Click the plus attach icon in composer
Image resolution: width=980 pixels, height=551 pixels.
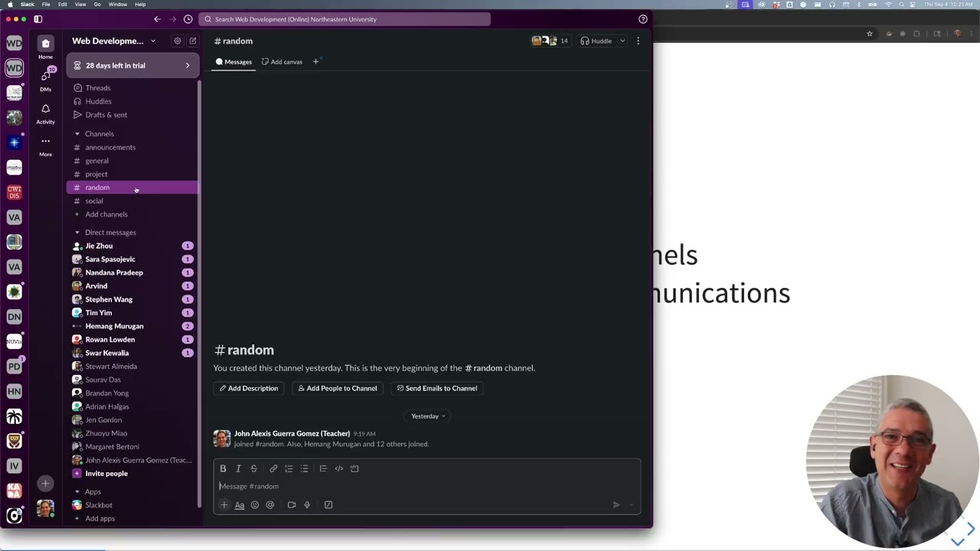[x=224, y=504]
